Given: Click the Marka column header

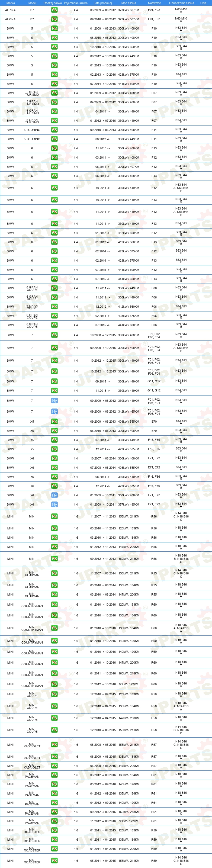Looking at the screenshot, I should pos(11,3).
